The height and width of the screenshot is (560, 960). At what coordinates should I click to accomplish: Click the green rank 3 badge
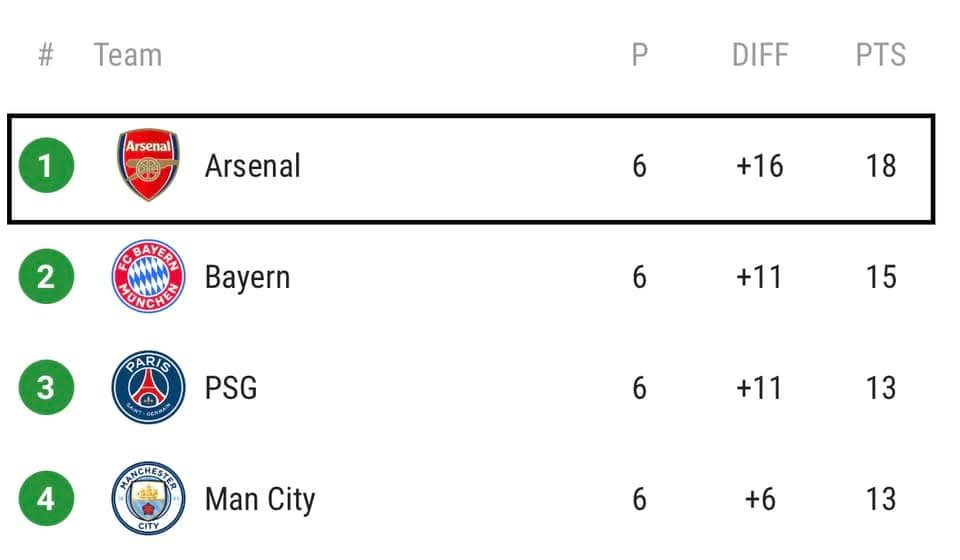(46, 387)
